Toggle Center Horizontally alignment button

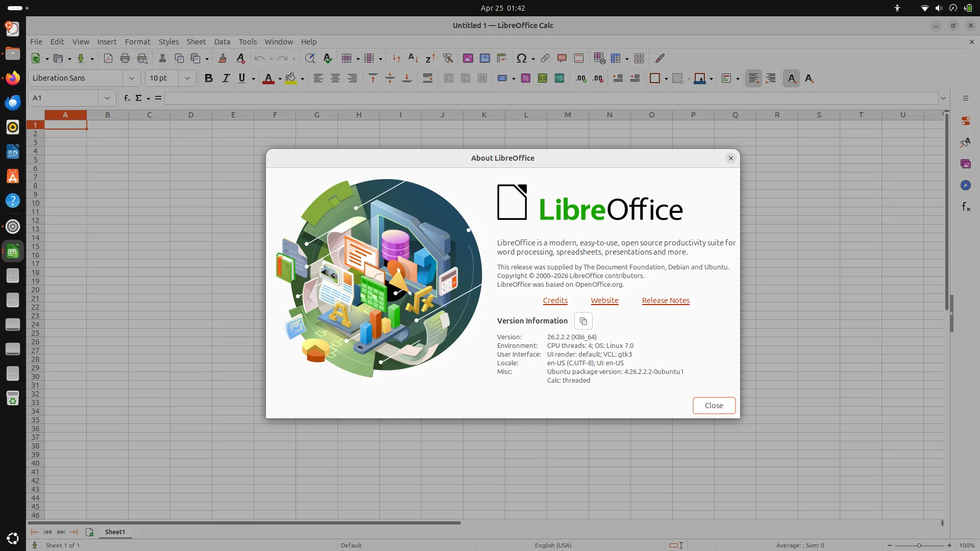335,78
